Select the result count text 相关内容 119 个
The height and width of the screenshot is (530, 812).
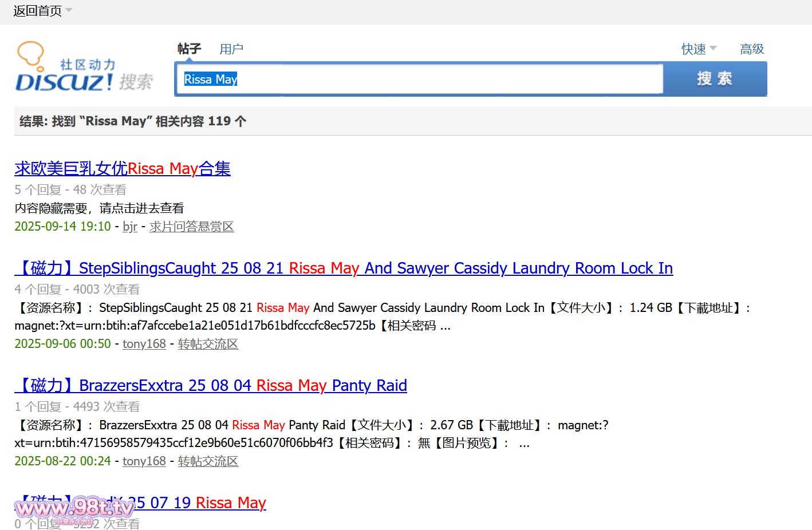(x=201, y=121)
